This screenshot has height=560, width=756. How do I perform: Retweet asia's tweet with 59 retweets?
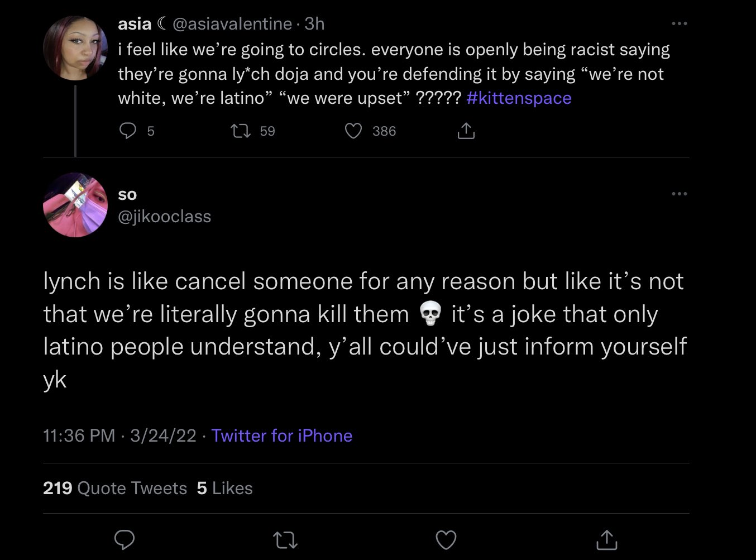240,131
